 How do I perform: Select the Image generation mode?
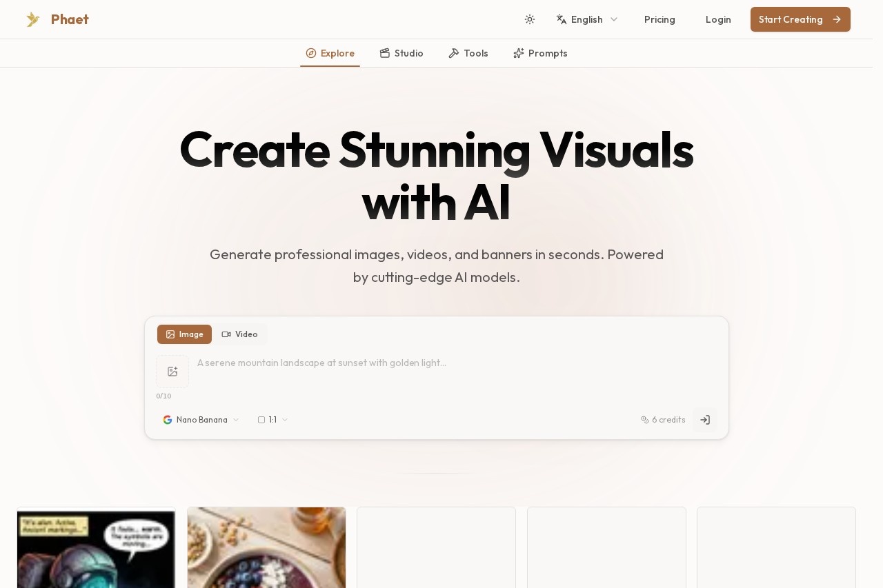[x=184, y=334]
